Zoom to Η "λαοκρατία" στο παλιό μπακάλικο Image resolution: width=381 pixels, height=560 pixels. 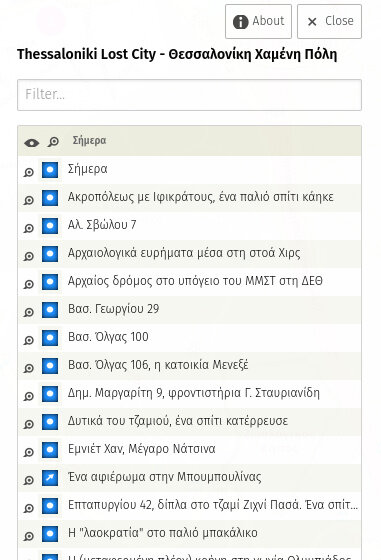[29, 536]
